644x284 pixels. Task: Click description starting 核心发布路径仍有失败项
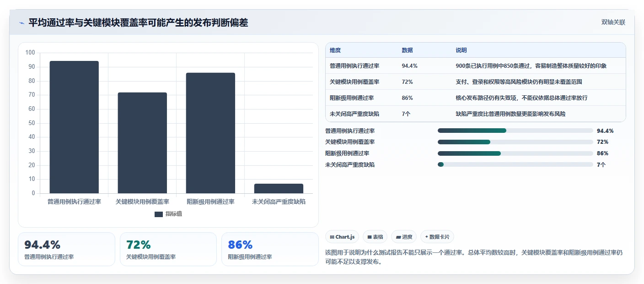[x=521, y=98]
